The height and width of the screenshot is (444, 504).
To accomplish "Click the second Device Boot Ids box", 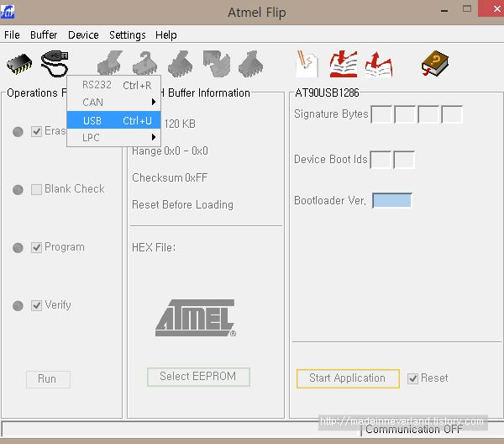I will 404,160.
